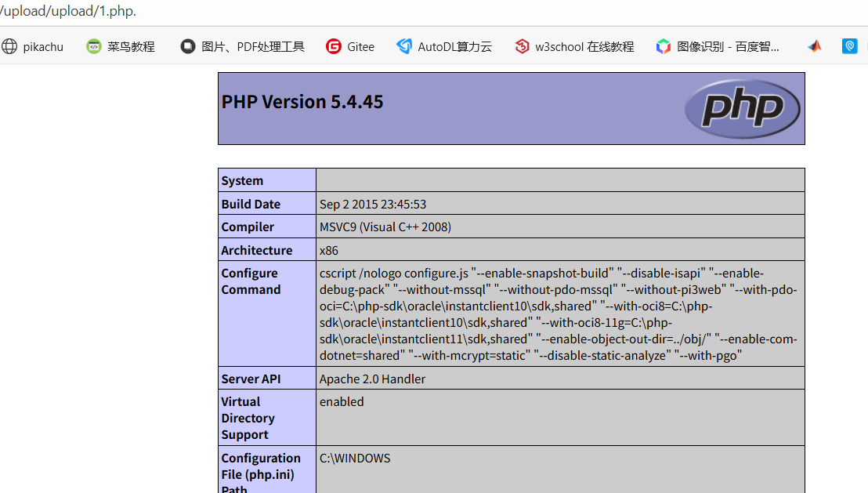Click the Virtual Directory Support label
Image resolution: width=868 pixels, height=493 pixels.
(x=267, y=418)
